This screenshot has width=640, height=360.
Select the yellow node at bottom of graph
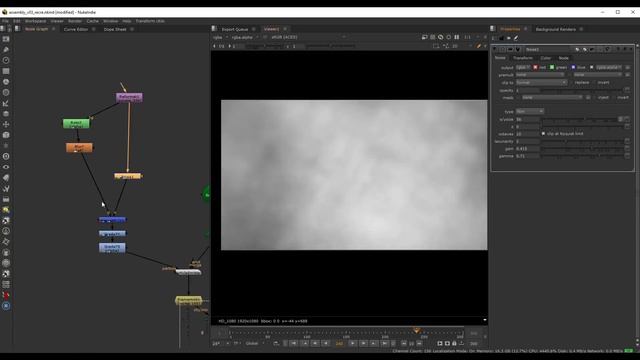click(x=188, y=300)
